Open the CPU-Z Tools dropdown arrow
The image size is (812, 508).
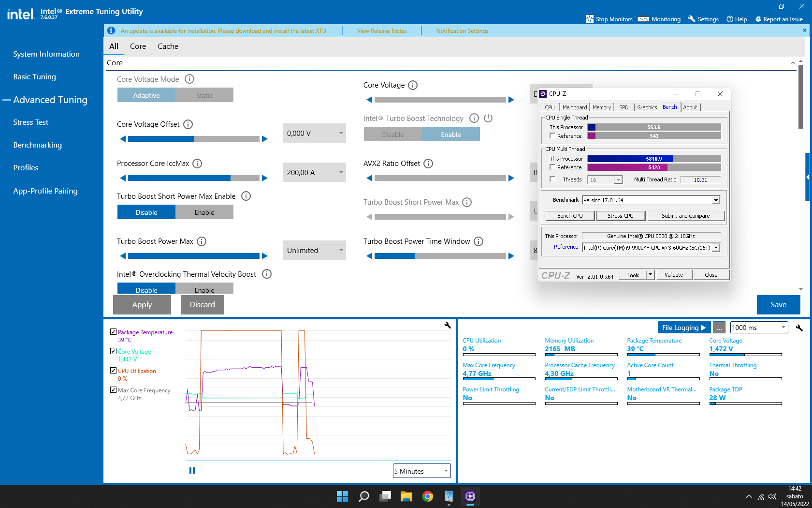click(x=651, y=275)
